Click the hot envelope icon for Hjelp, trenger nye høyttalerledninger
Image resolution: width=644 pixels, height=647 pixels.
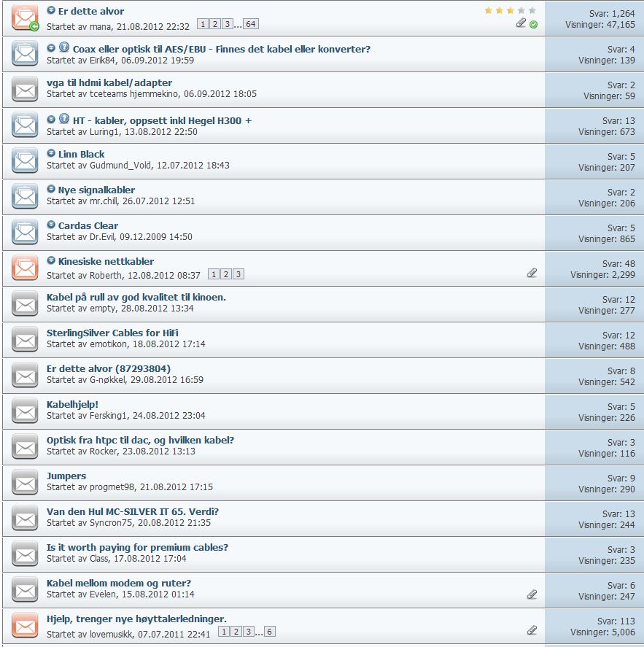pyautogui.click(x=25, y=626)
